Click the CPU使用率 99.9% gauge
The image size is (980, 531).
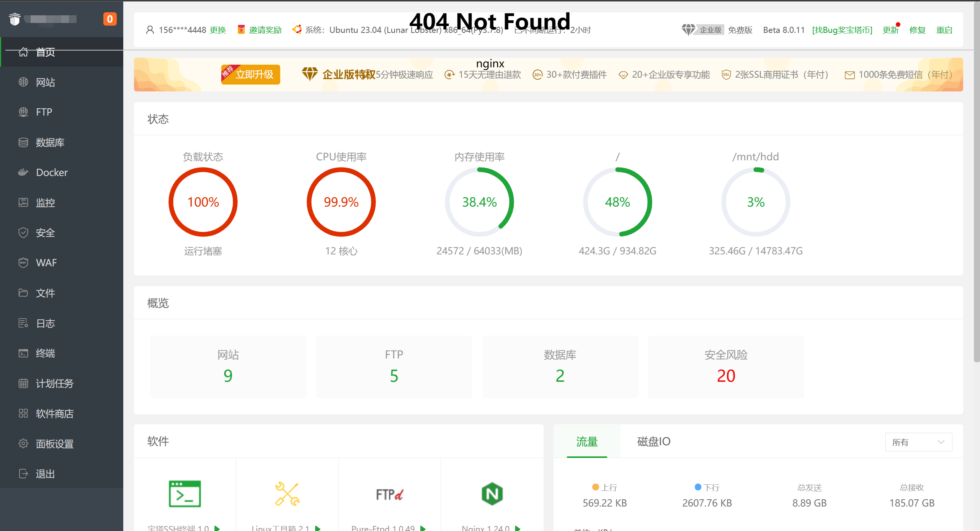(x=341, y=202)
